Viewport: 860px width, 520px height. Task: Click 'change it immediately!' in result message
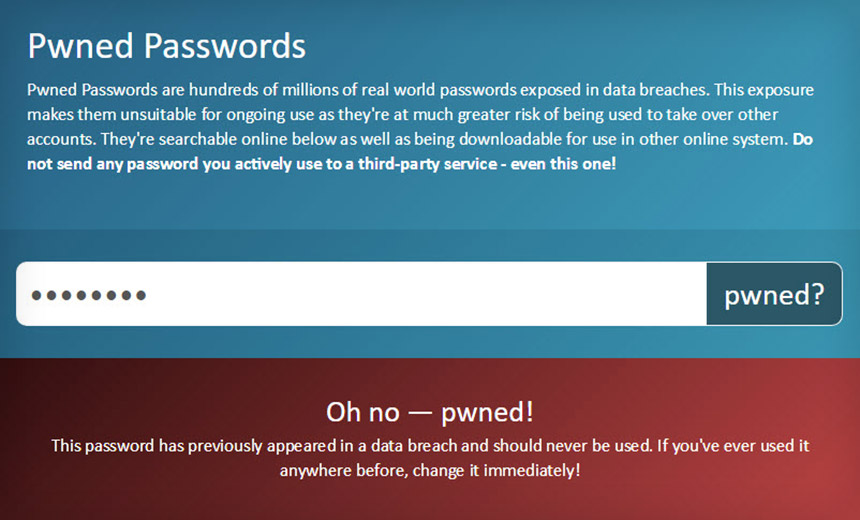[496, 471]
